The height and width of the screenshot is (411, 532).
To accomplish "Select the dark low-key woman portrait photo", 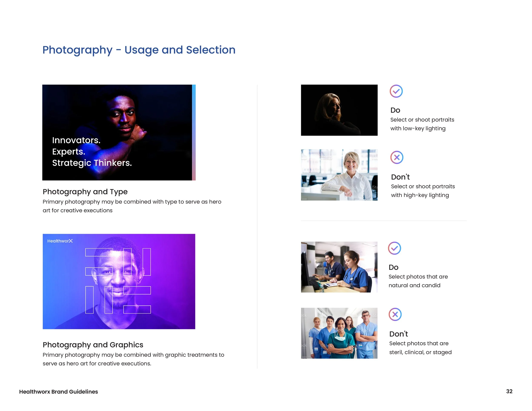I will coord(339,110).
